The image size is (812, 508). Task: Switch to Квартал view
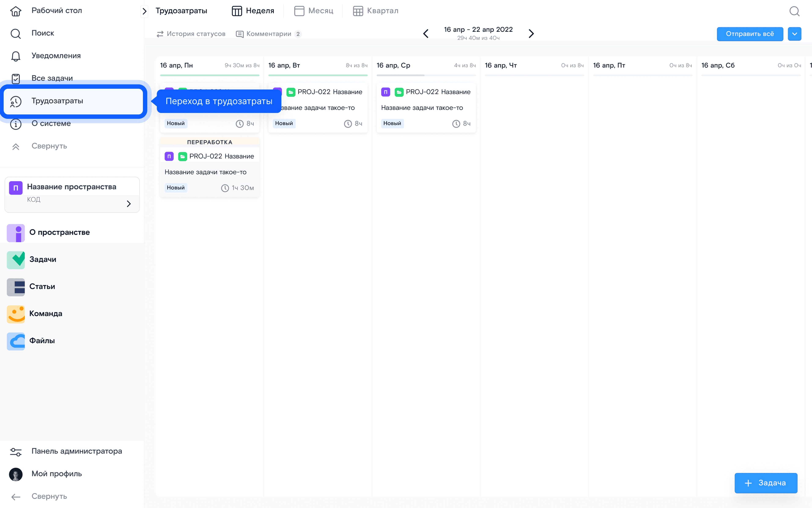coord(376,11)
